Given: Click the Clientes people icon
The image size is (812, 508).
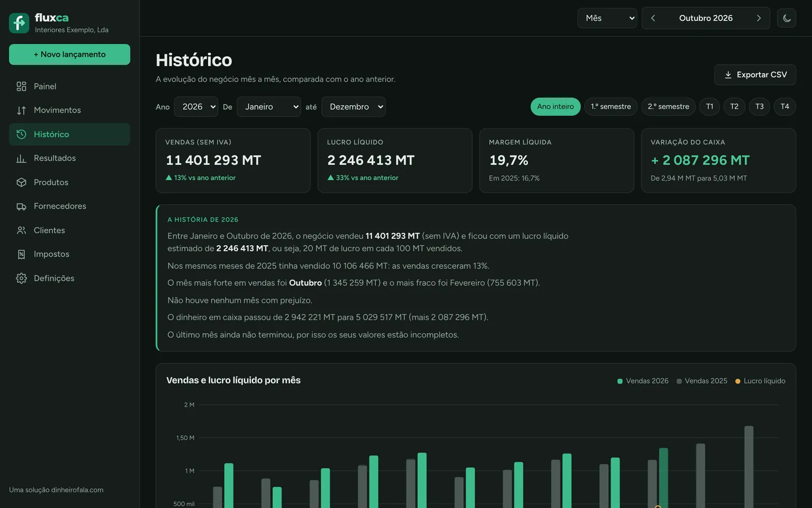Looking at the screenshot, I should tap(21, 230).
